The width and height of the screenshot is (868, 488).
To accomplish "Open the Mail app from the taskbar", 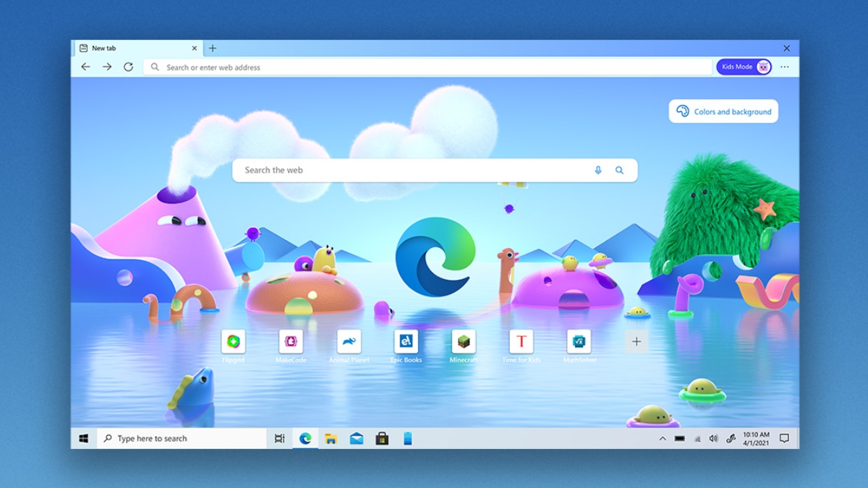I will 356,438.
